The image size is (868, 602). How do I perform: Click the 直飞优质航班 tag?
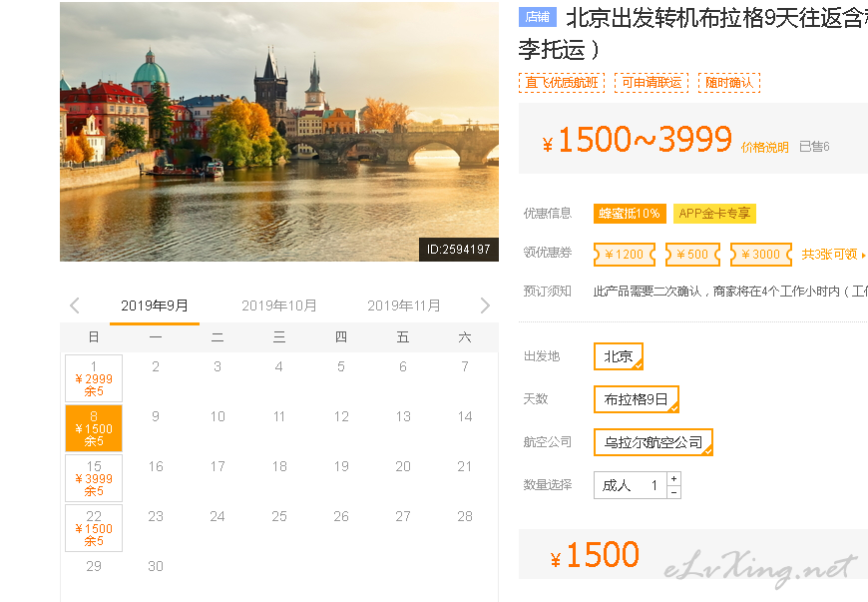[x=562, y=83]
